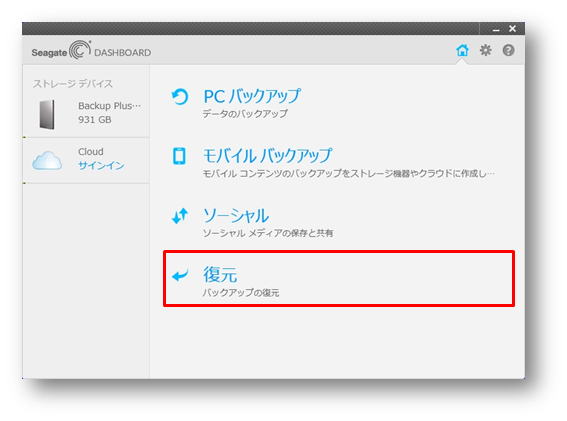This screenshot has height=421, width=567.
Task: Select the Backup Plus drive icon
Action: pyautogui.click(x=47, y=114)
